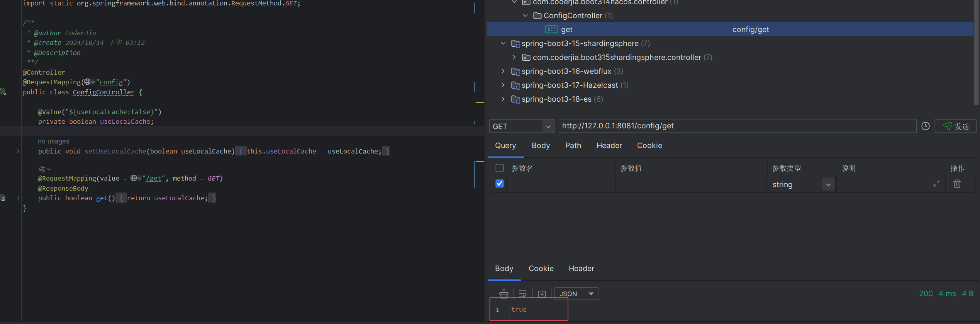Click the 参数类型 column header
Viewport: 980px width, 324px height.
click(x=786, y=168)
